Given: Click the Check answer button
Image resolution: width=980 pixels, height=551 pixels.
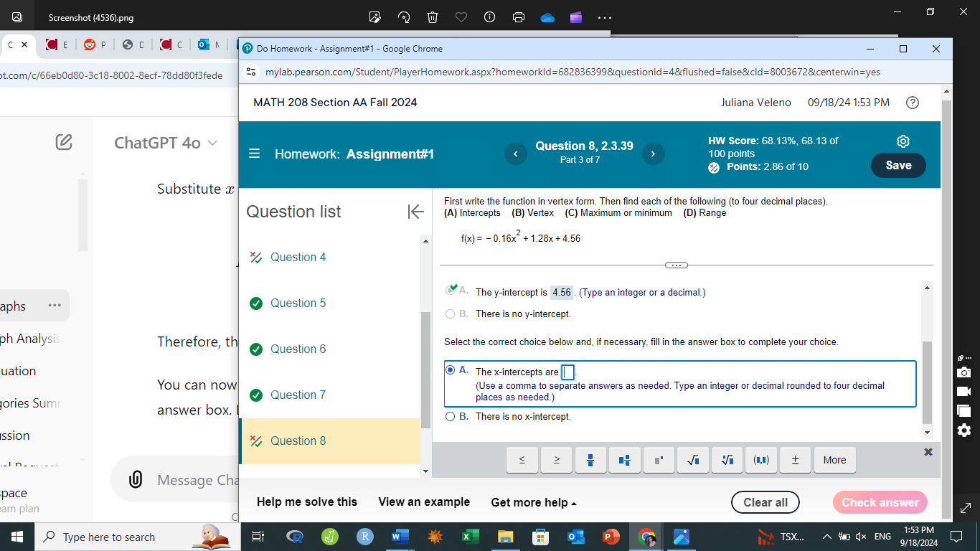Looking at the screenshot, I should tap(880, 502).
